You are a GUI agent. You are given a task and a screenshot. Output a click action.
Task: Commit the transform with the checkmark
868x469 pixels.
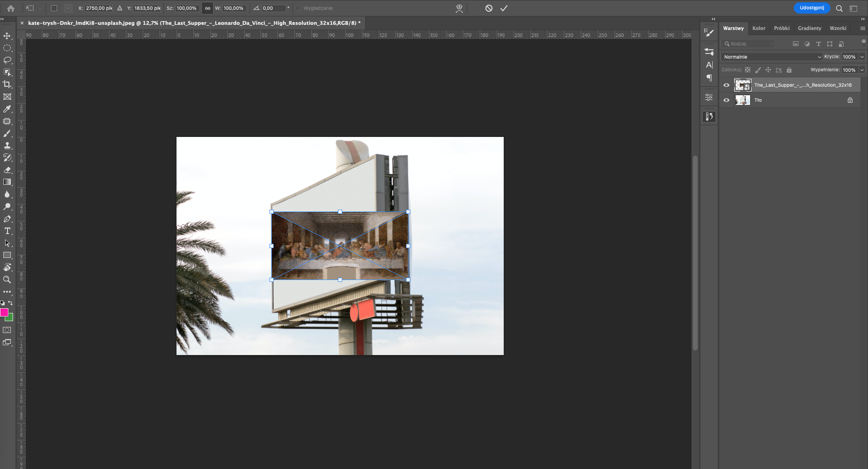pos(504,8)
